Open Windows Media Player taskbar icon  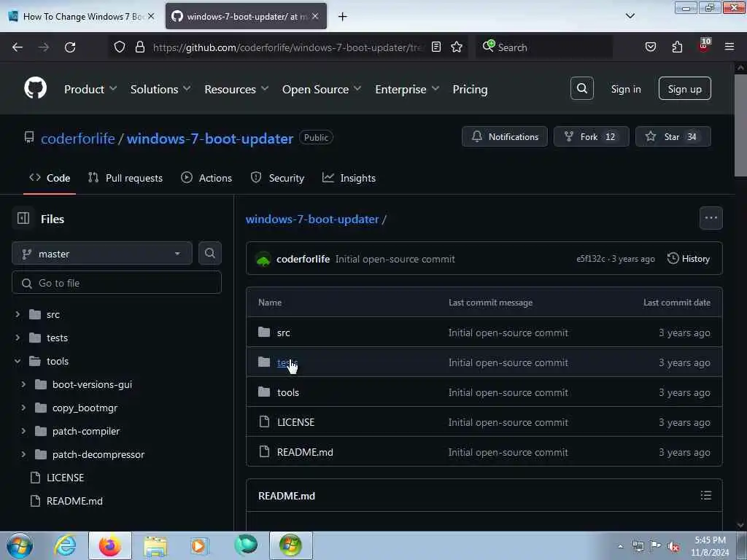coord(199,545)
